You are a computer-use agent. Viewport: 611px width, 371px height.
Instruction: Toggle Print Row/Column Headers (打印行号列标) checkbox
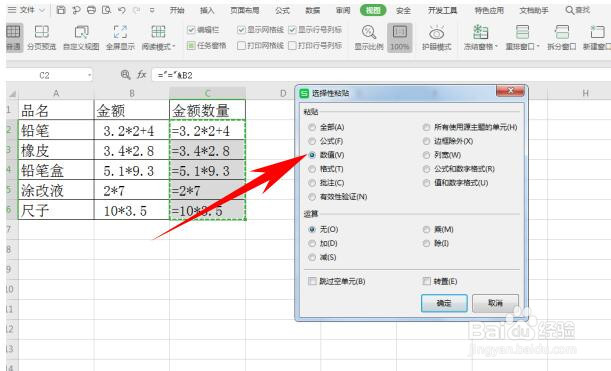pyautogui.click(x=292, y=46)
